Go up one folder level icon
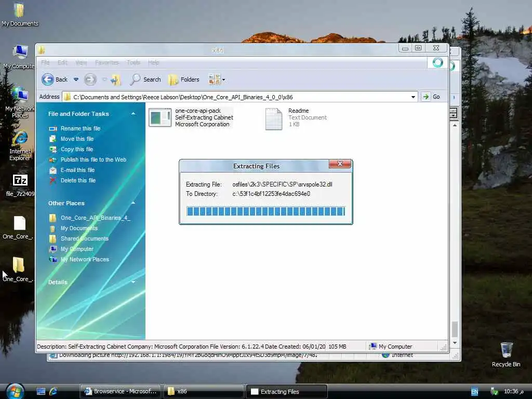 pyautogui.click(x=116, y=79)
